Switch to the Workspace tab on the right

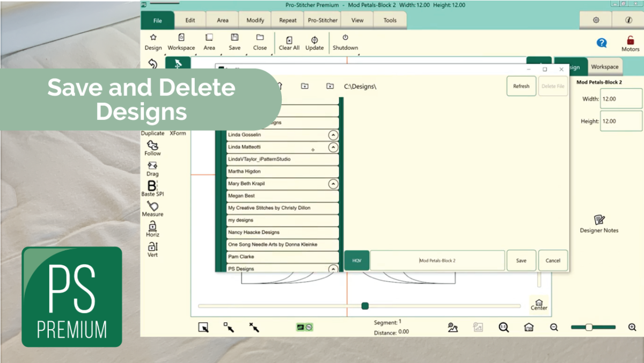(x=605, y=67)
